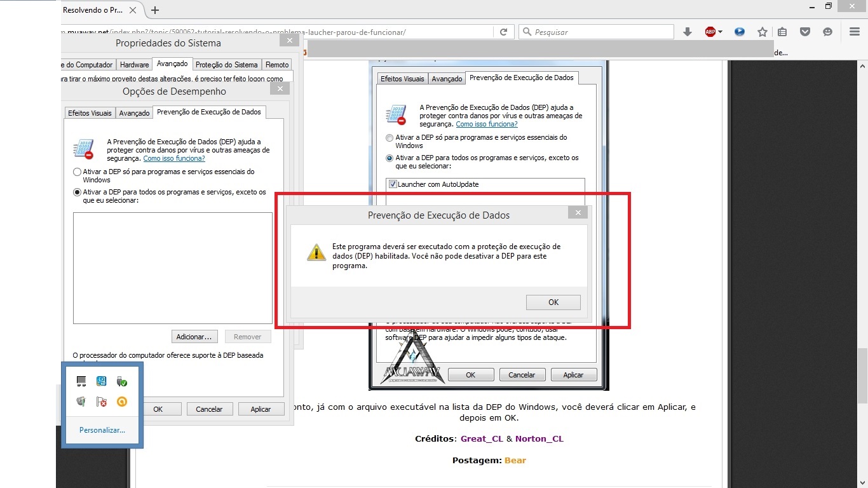Select essential Windows programs DEP option in Opções de Desempenho
The height and width of the screenshot is (488, 868).
tap(77, 172)
